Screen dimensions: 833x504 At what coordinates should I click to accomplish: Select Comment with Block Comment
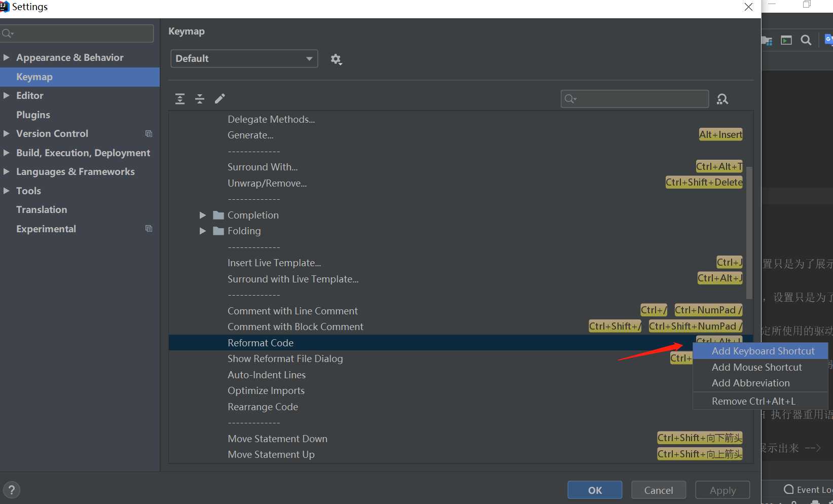296,327
